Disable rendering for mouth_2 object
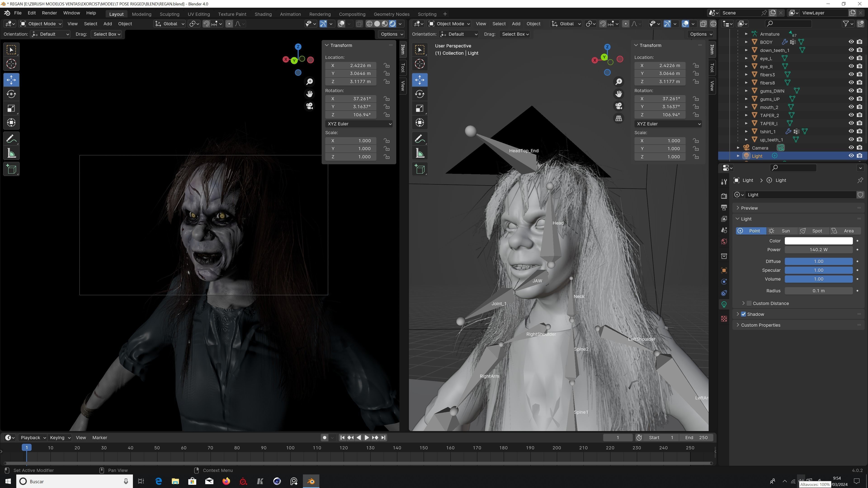The image size is (868, 488). coord(860,107)
